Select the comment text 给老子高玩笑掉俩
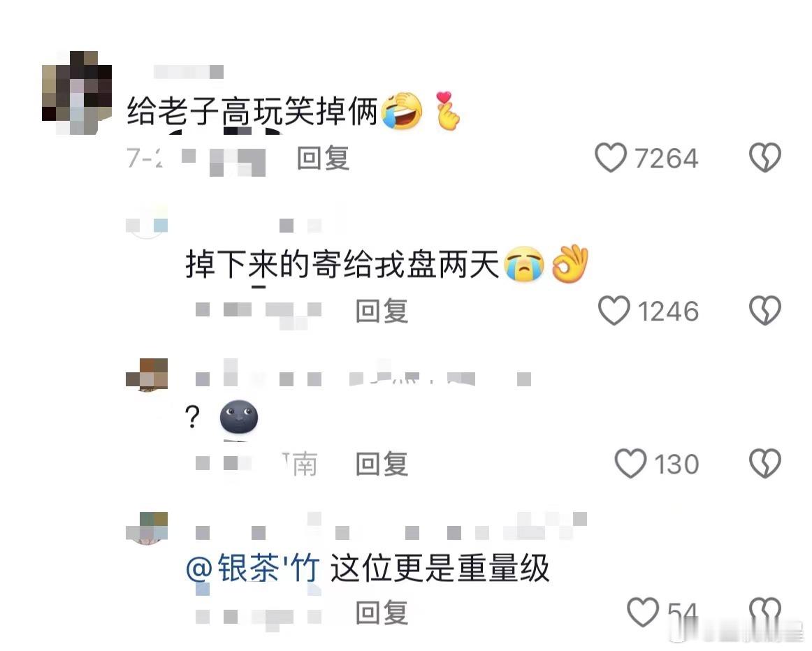The width and height of the screenshot is (812, 651). (252, 111)
